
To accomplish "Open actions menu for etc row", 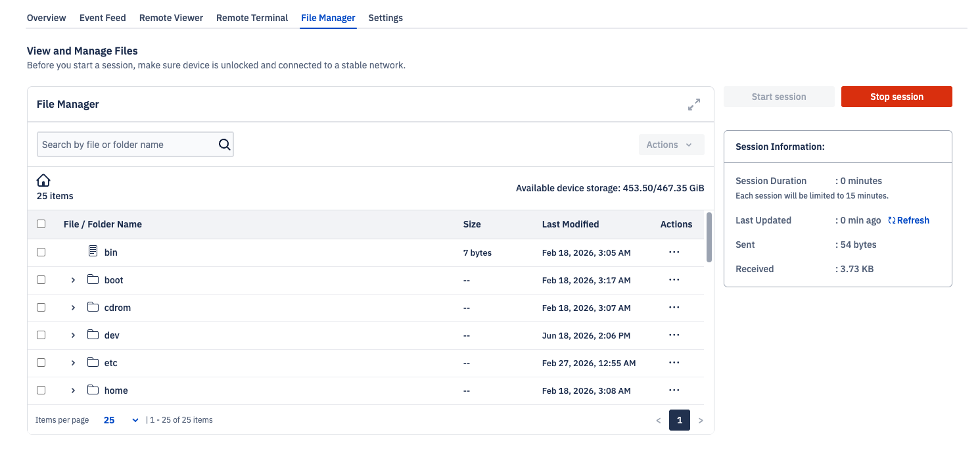I will (674, 362).
